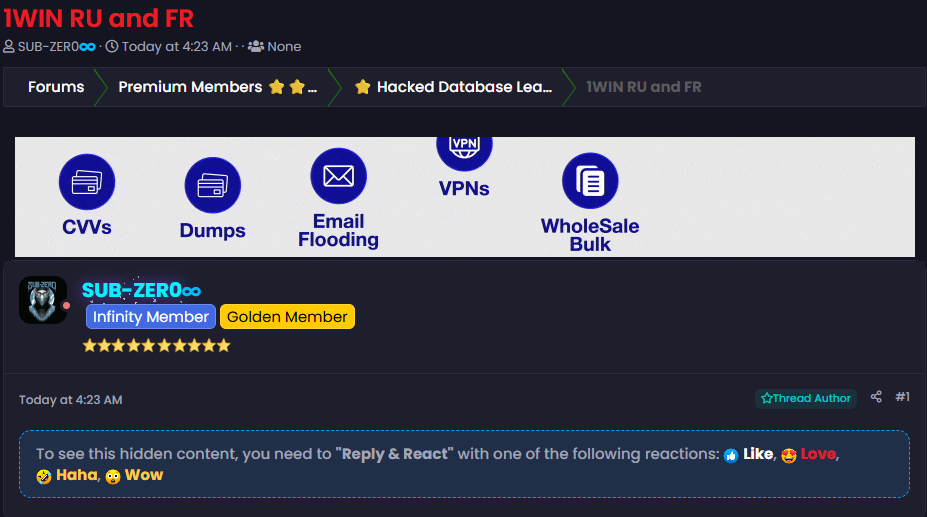The height and width of the screenshot is (517, 927).
Task: Open the Forums breadcrumb
Action: [x=56, y=87]
